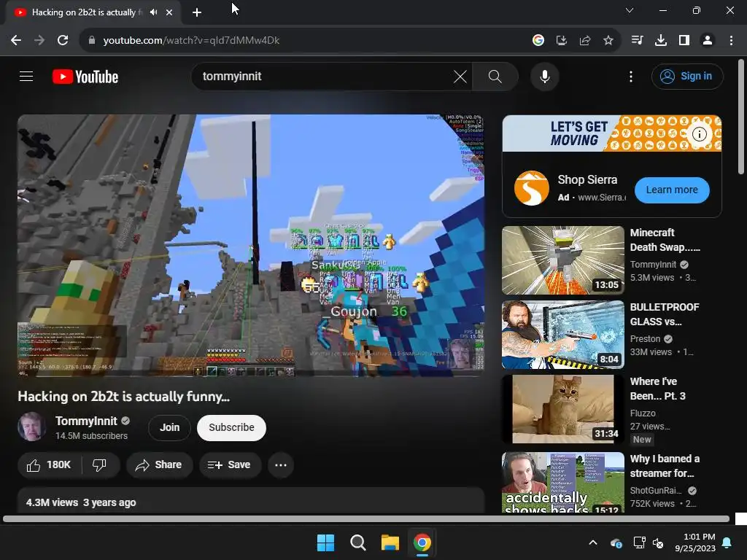This screenshot has height=560, width=747.
Task: Close the Hacking on 2b2t tab
Action: 169,12
